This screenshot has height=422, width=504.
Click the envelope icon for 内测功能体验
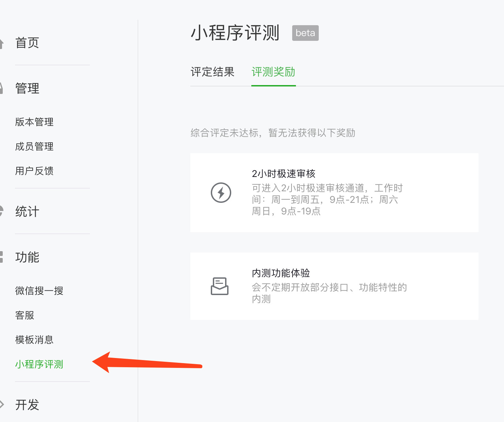point(220,286)
